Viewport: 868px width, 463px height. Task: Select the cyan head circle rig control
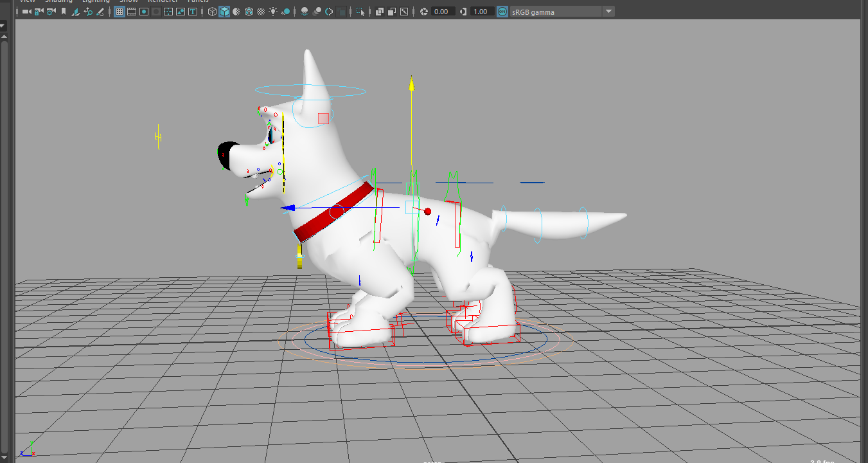[x=310, y=91]
